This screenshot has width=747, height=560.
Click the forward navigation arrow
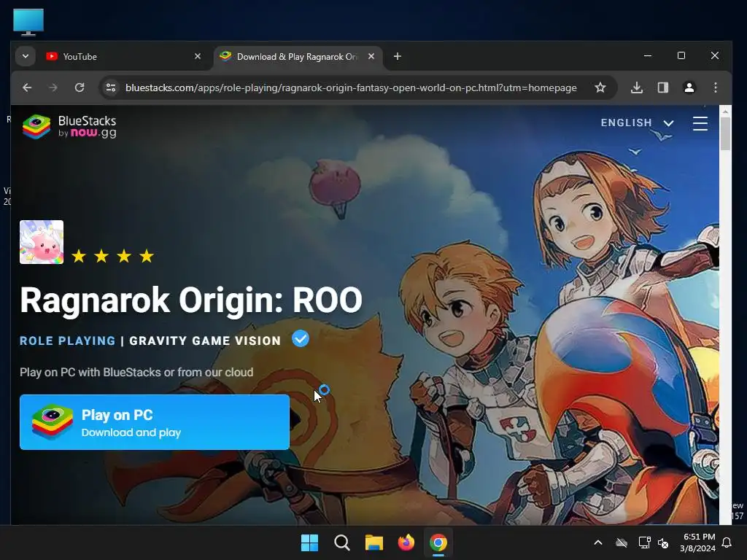[x=53, y=87]
